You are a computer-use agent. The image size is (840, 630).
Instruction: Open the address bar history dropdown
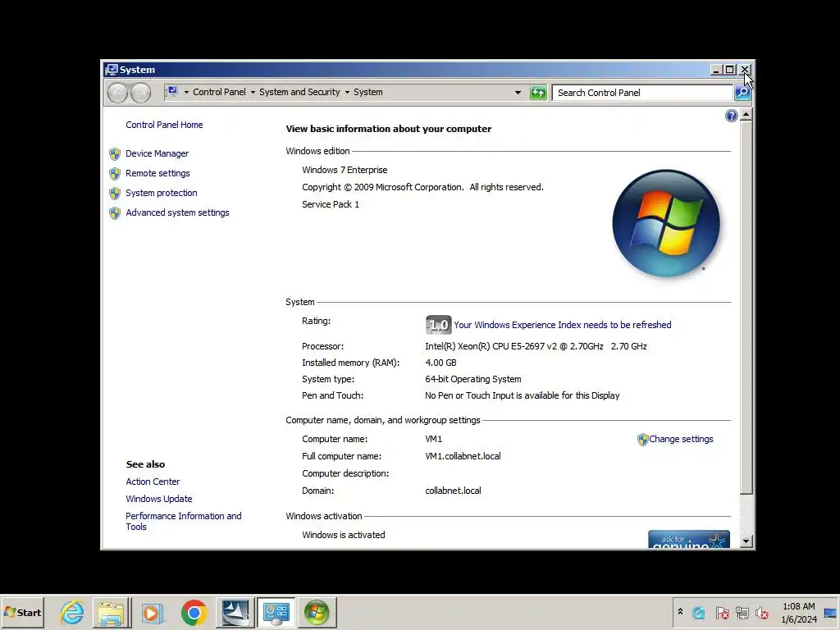518,93
